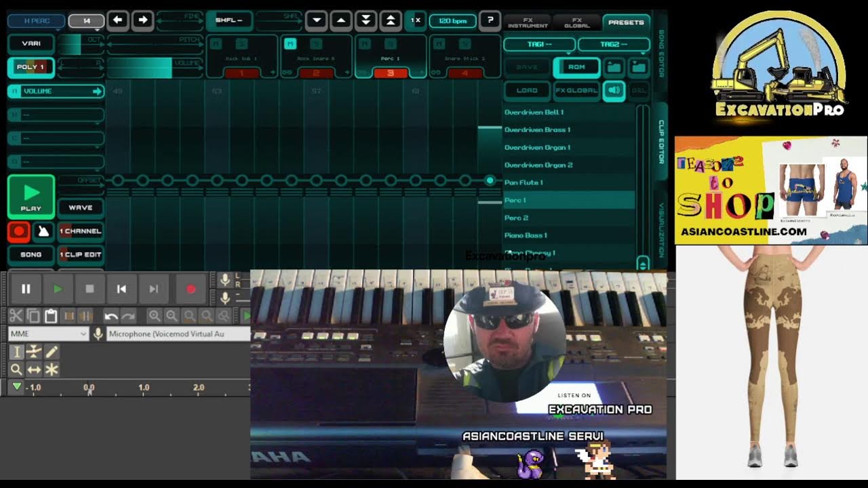The image size is (868, 488).
Task: Switch to PRESETS tab
Action: pyautogui.click(x=626, y=22)
